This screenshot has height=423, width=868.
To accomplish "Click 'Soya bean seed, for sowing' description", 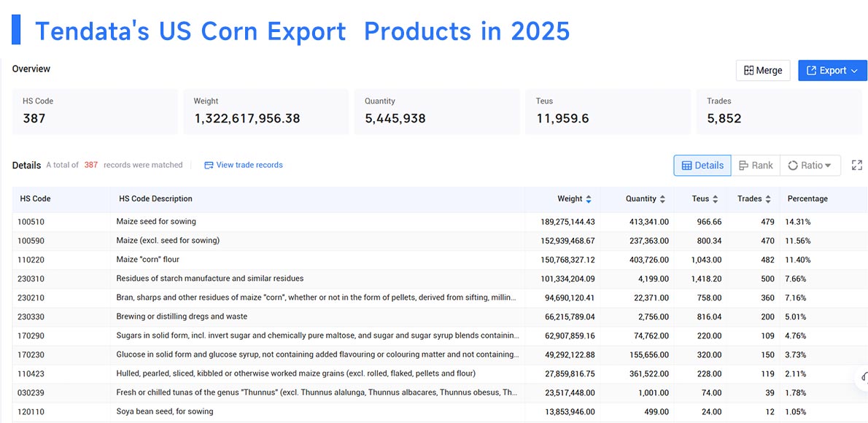I will [x=164, y=411].
